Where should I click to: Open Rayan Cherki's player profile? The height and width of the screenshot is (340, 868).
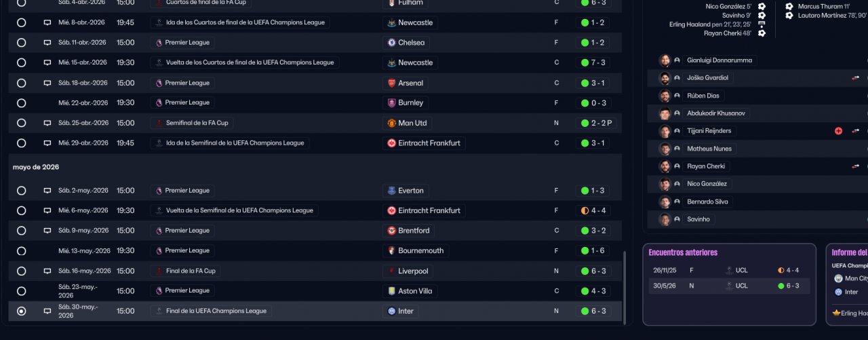coord(706,166)
